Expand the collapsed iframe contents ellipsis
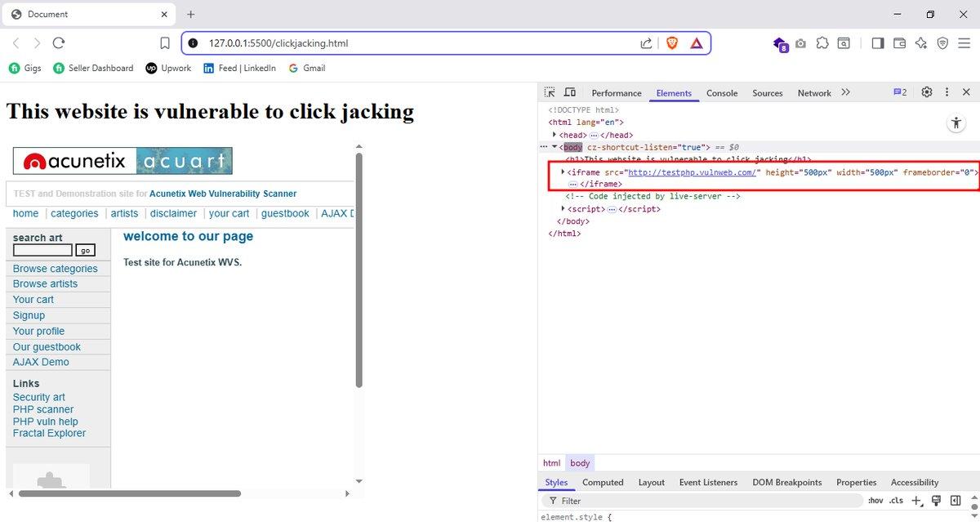 point(573,185)
